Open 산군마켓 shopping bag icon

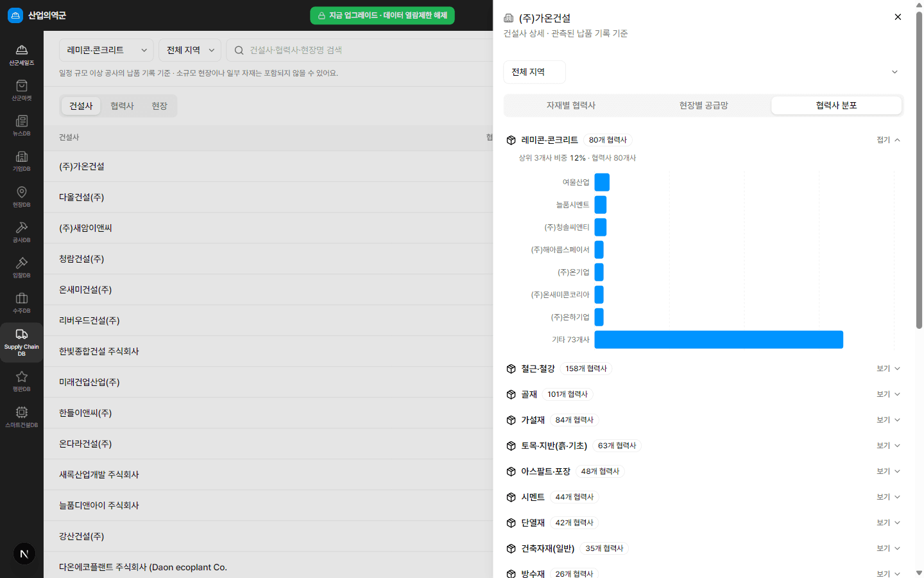[21, 85]
